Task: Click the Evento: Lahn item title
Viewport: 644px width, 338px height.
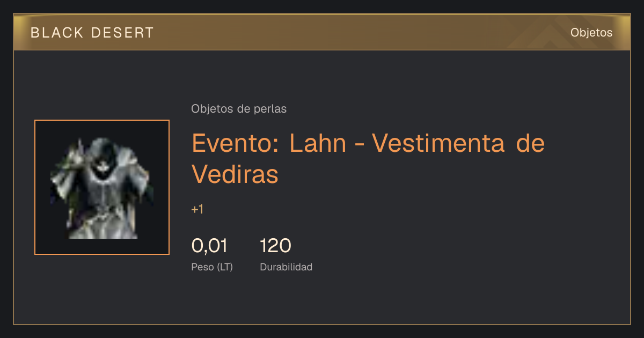Action: point(368,158)
